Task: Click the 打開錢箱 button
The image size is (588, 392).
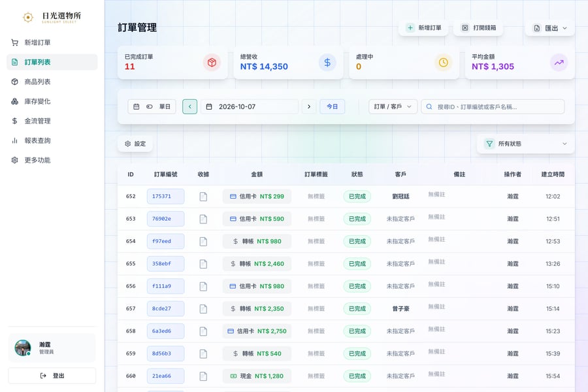Action: pos(478,27)
